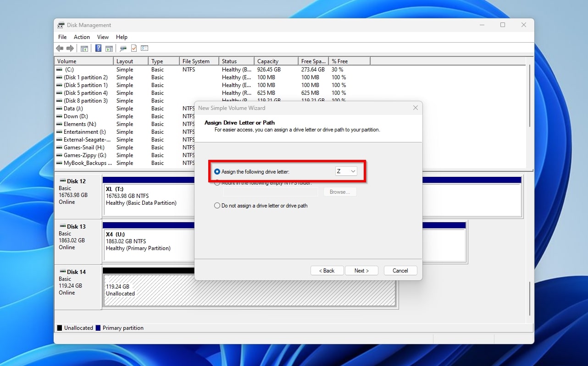The height and width of the screenshot is (366, 588).
Task: Click the disk icon beside Disk 14
Action: 62,272
